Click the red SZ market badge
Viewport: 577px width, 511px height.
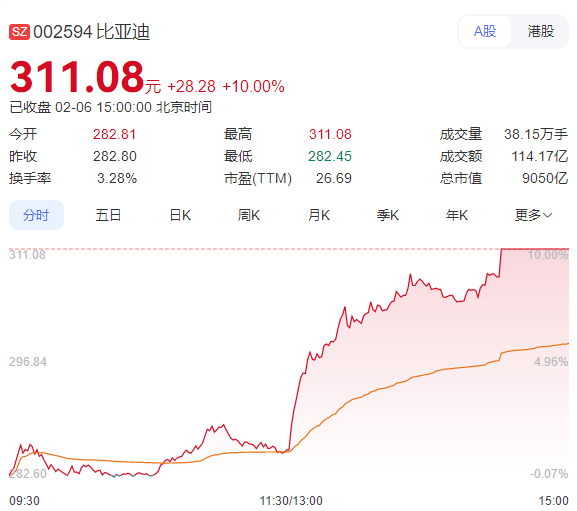pyautogui.click(x=19, y=32)
